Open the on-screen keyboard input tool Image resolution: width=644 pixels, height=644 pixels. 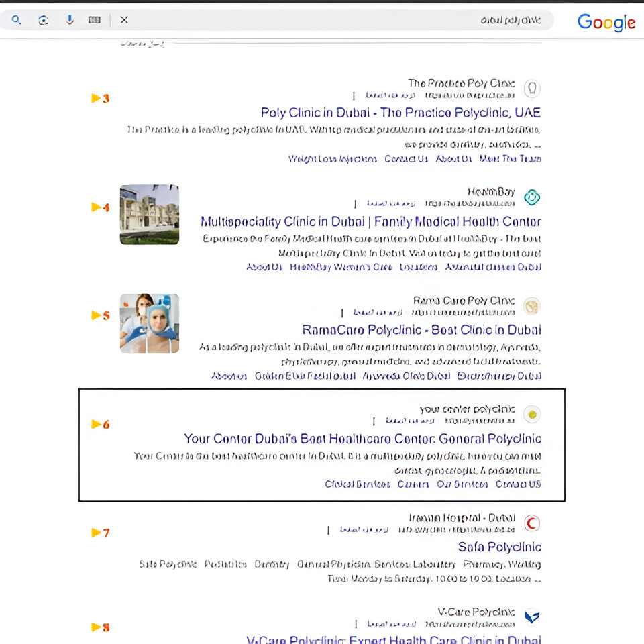pyautogui.click(x=94, y=20)
